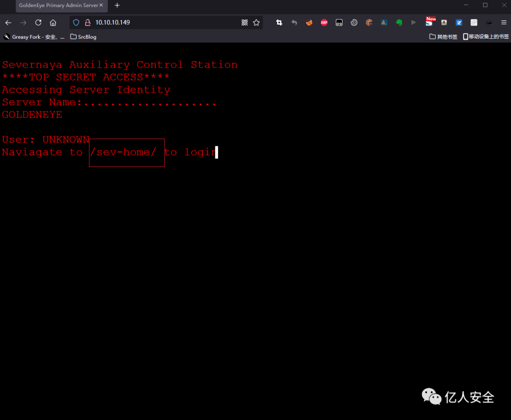Image resolution: width=511 pixels, height=420 pixels.
Task: Open 移动设备上的书签 mobile bookmarks
Action: pos(486,37)
